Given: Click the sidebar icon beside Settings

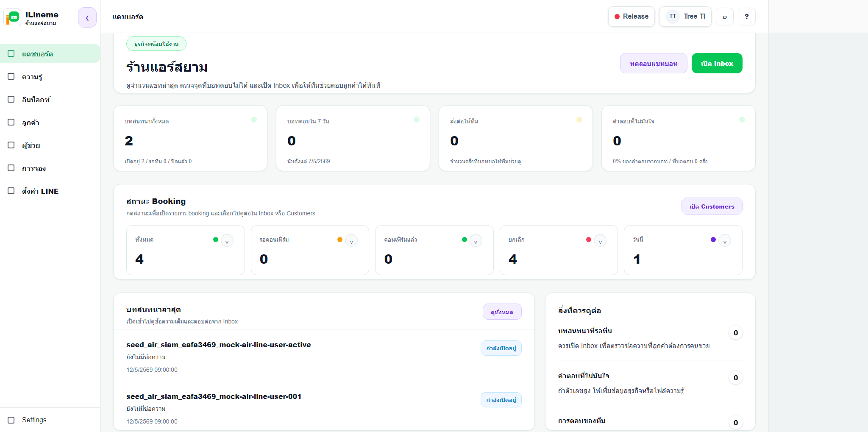Looking at the screenshot, I should pyautogui.click(x=11, y=420).
